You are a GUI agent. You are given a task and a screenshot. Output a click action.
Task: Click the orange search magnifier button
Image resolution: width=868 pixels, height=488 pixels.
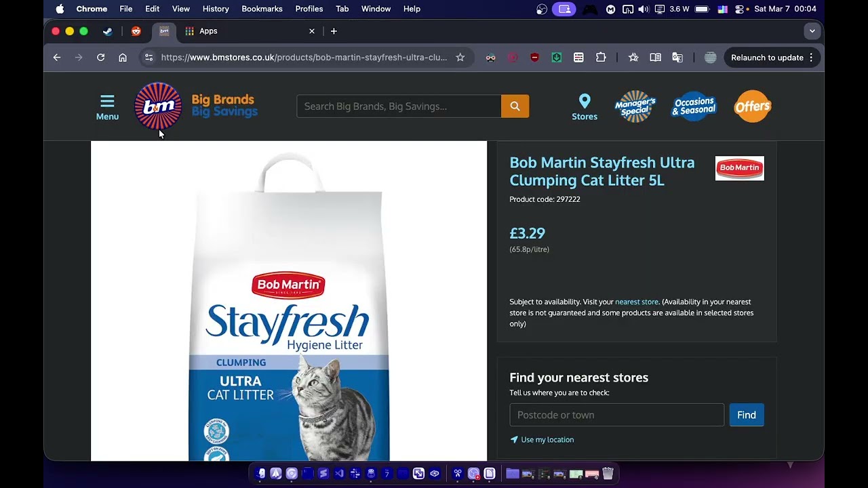(515, 106)
